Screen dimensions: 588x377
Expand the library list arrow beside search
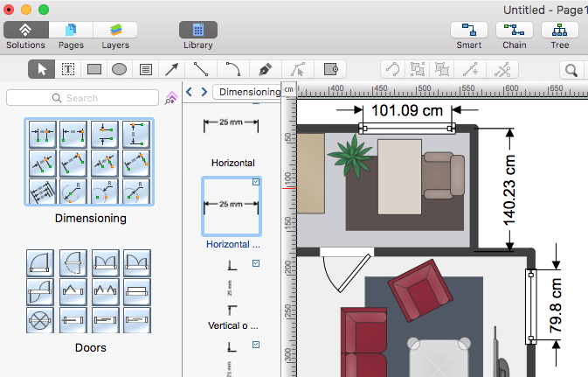pos(171,98)
